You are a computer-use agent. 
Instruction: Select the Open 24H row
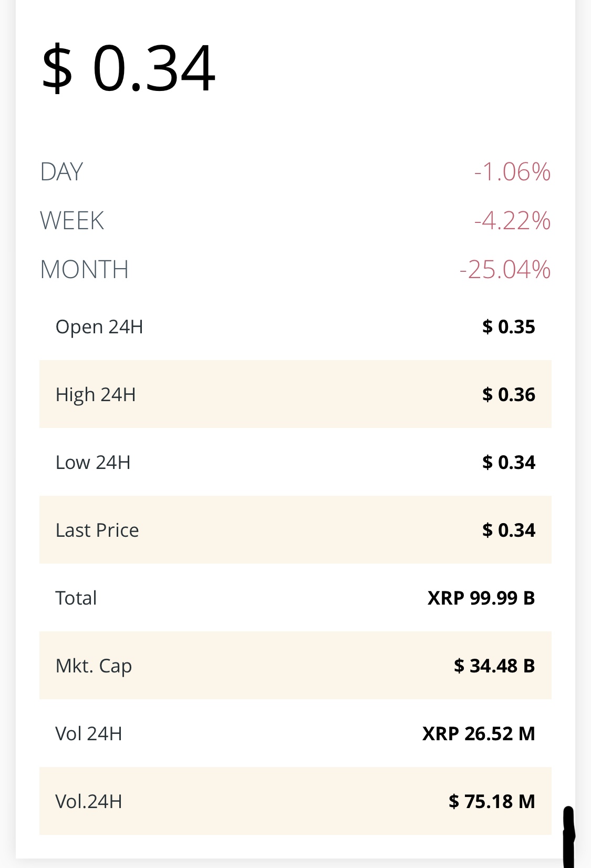295,326
